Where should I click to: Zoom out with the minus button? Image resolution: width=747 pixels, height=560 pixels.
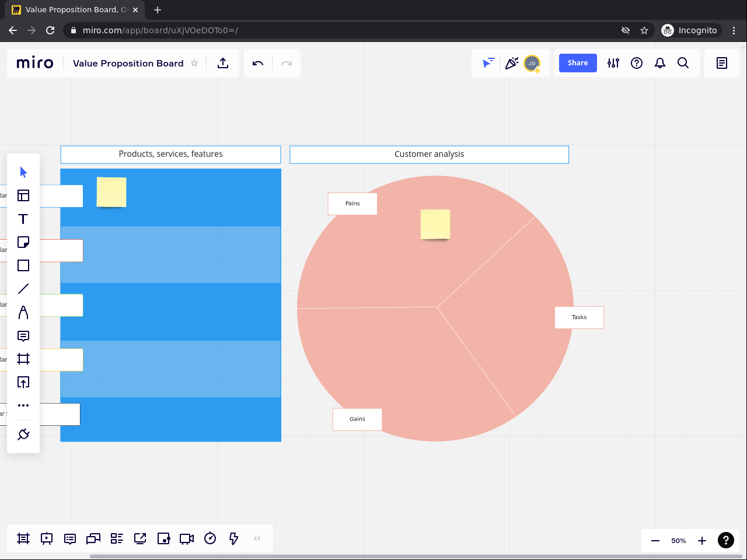[x=655, y=541]
